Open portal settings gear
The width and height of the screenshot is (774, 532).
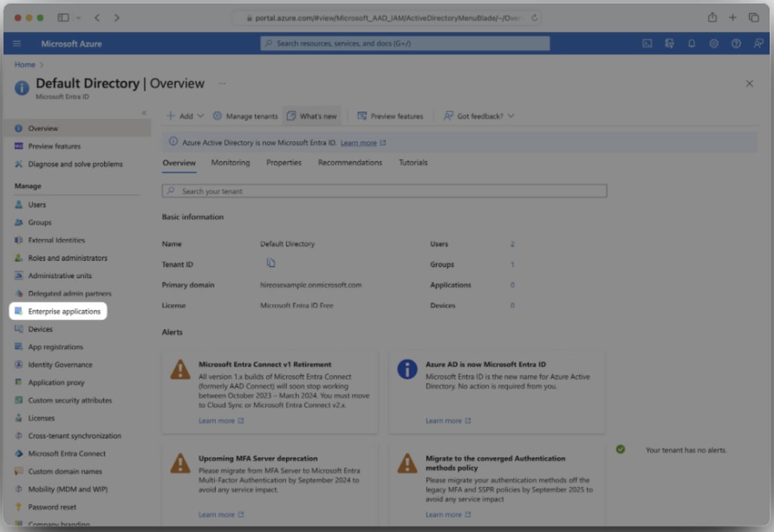point(714,44)
